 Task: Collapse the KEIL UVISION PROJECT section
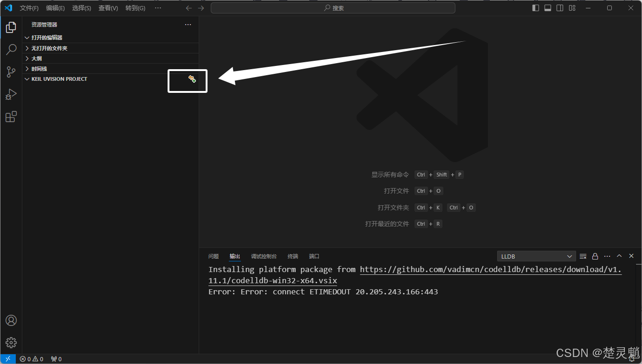(x=110, y=79)
